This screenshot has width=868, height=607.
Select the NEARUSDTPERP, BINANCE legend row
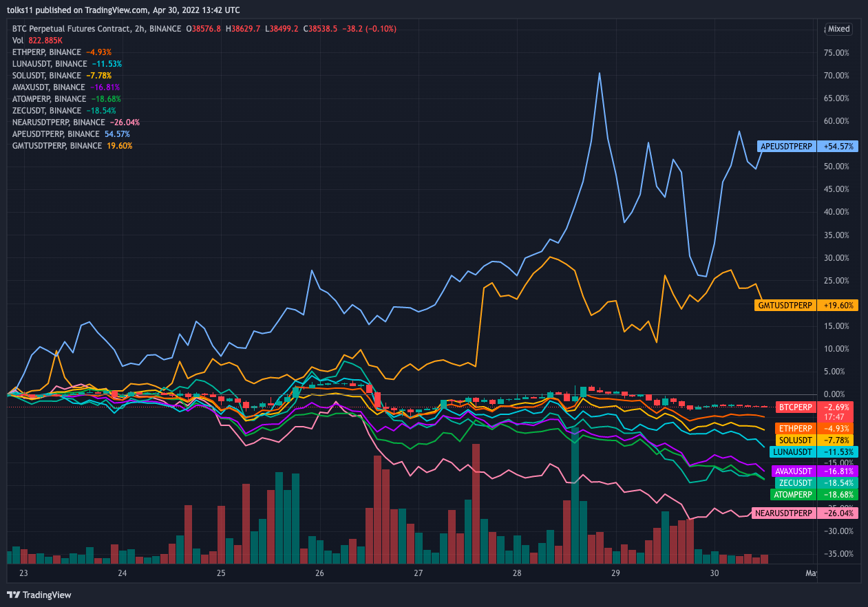pos(76,123)
